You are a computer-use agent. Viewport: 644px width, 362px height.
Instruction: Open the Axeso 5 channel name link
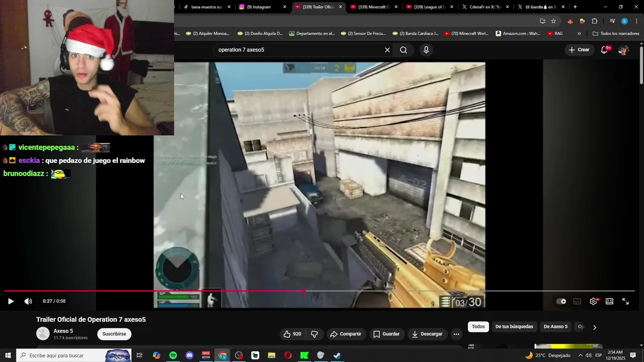click(63, 331)
